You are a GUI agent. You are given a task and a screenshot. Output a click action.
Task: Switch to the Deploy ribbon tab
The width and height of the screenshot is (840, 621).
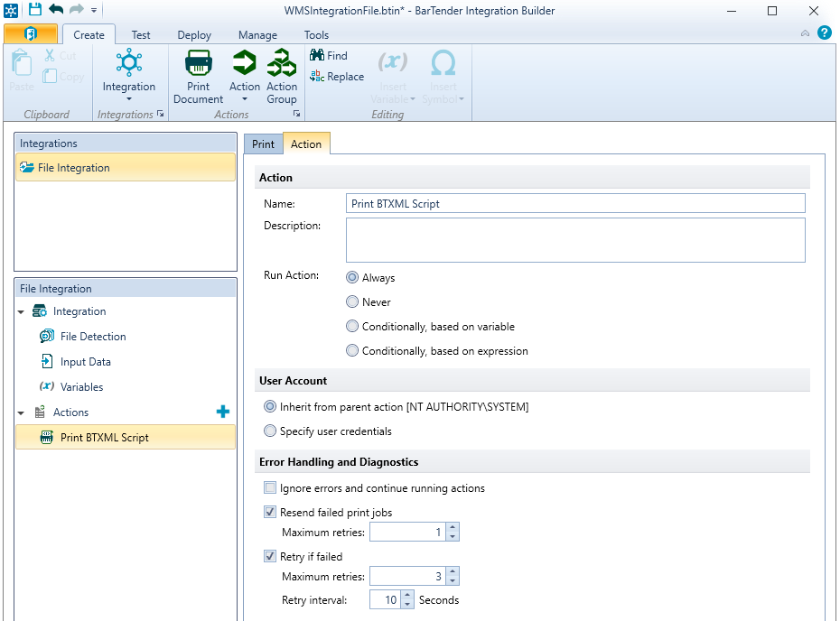pos(194,35)
